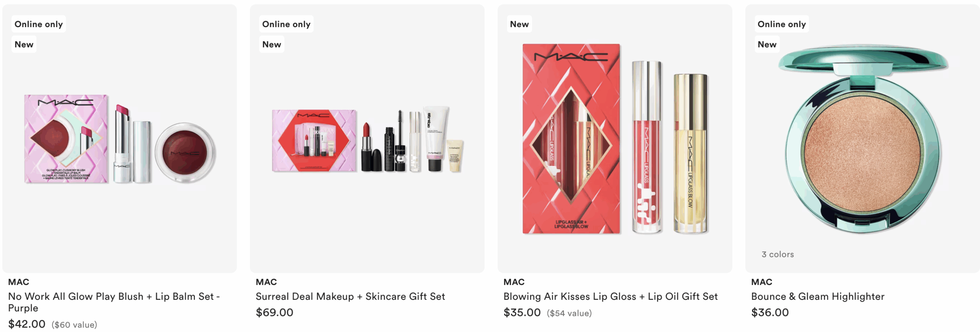Select the MAC brand label above Surreal Deal
The image size is (980, 332).
tap(266, 282)
